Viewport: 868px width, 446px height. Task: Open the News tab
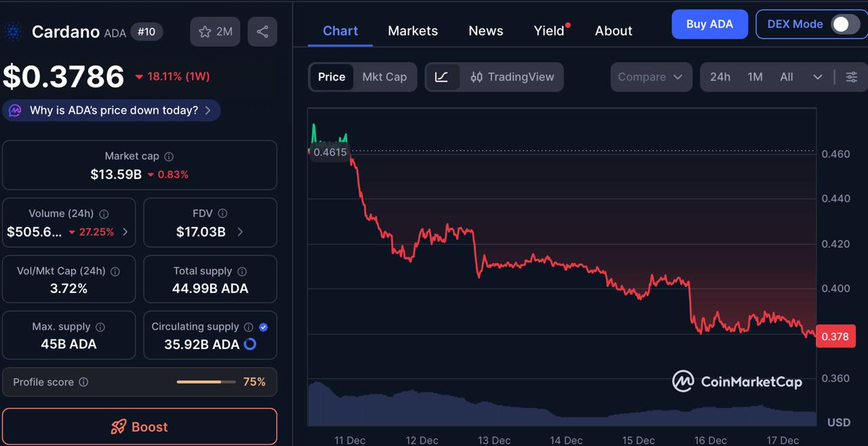(x=486, y=31)
